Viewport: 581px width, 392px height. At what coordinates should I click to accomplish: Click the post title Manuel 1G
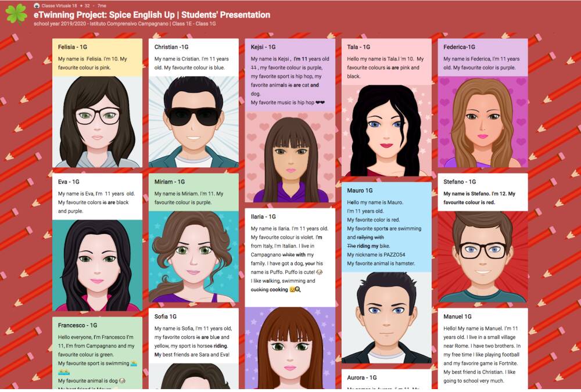[x=457, y=317]
